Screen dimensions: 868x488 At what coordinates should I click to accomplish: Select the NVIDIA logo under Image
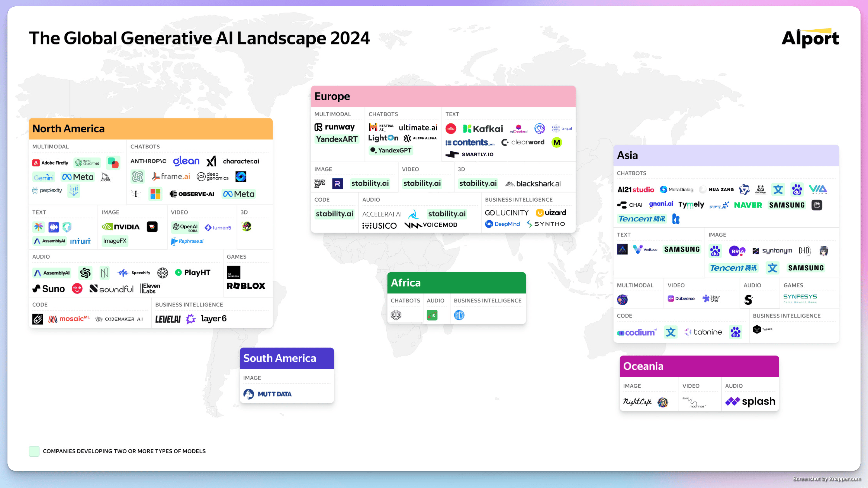[121, 227]
